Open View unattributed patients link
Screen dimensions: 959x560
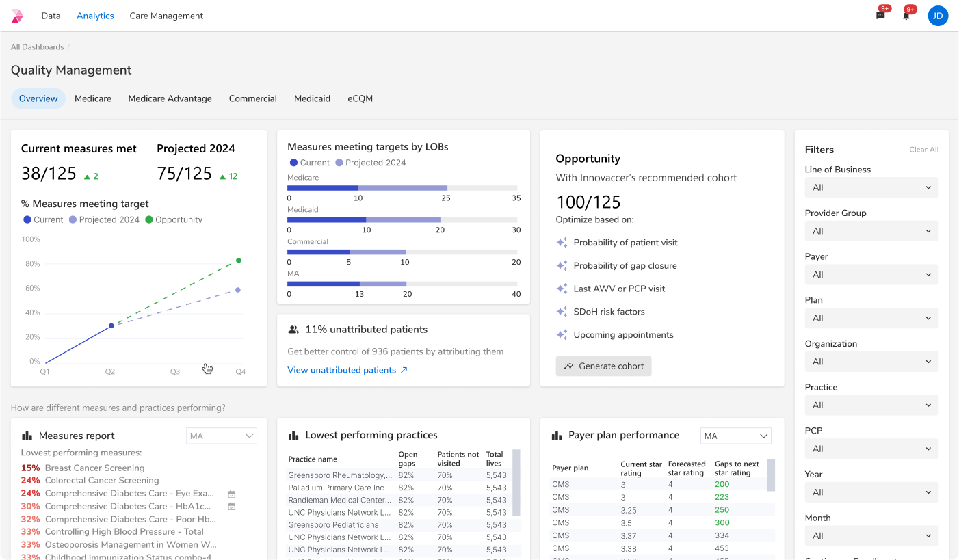coord(347,370)
